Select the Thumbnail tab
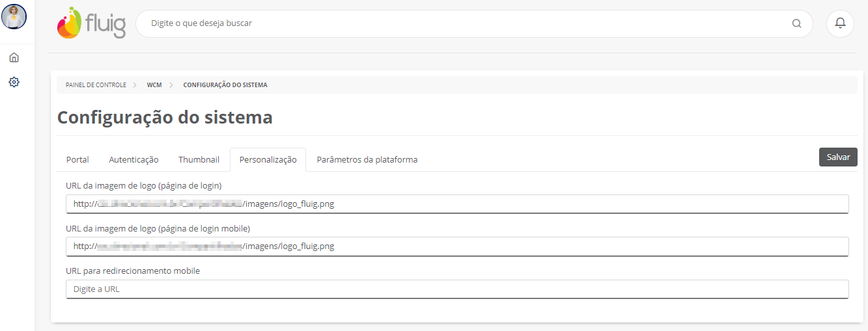868x331 pixels. (199, 159)
